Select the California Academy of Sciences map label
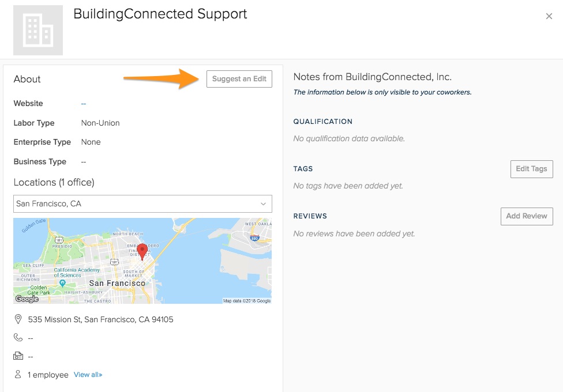The height and width of the screenshot is (392, 563). pyautogui.click(x=77, y=273)
